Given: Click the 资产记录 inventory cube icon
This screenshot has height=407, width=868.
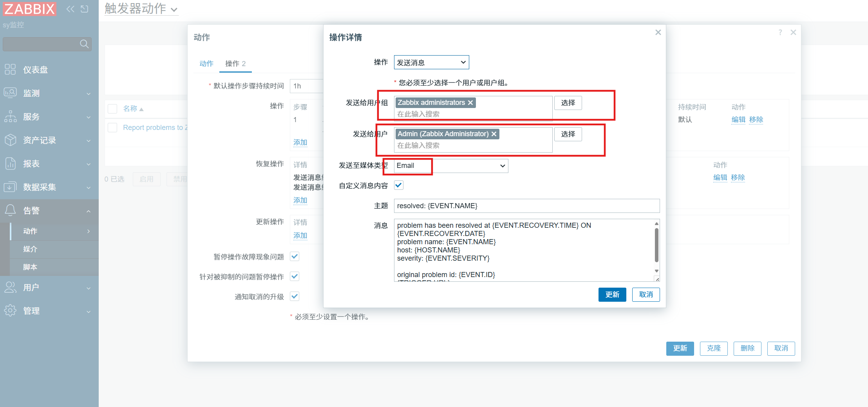Looking at the screenshot, I should click(x=10, y=140).
